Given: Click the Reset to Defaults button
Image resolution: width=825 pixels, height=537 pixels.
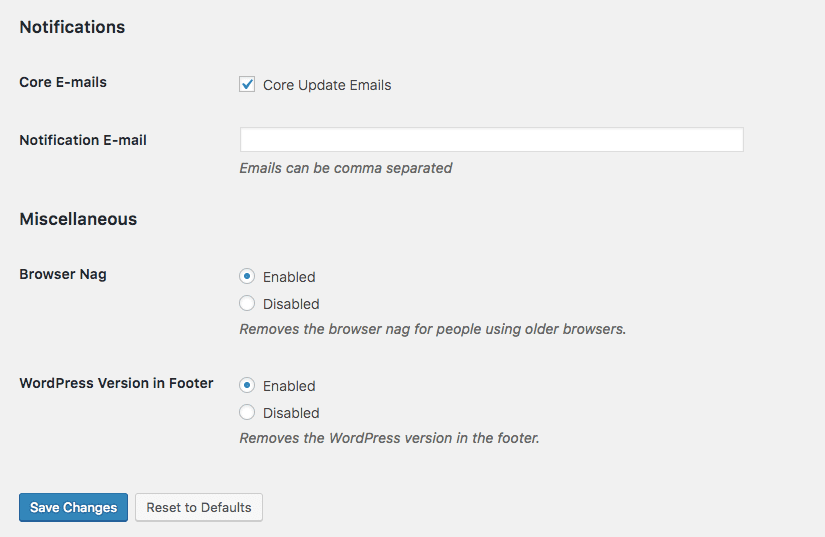Looking at the screenshot, I should click(x=199, y=508).
